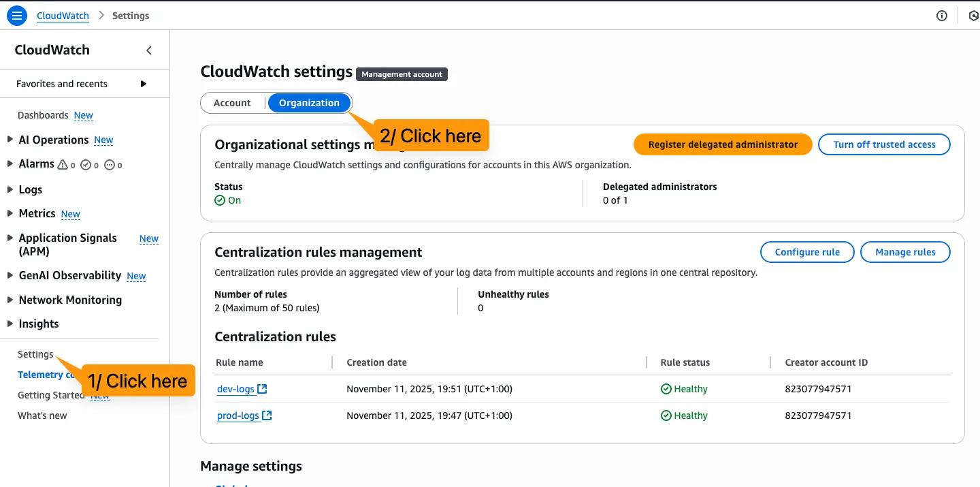Switch to the Account settings toggle
Image resolution: width=980 pixels, height=487 pixels.
(232, 103)
